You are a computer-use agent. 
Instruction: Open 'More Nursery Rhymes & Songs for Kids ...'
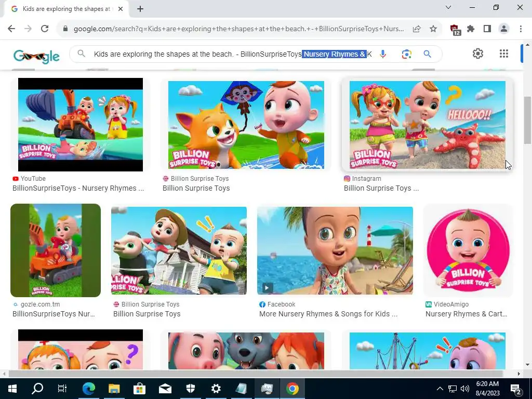[328, 314]
